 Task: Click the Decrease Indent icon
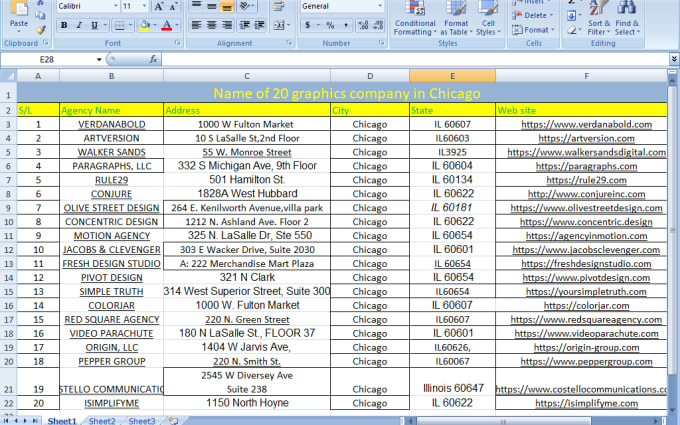pyautogui.click(x=245, y=25)
